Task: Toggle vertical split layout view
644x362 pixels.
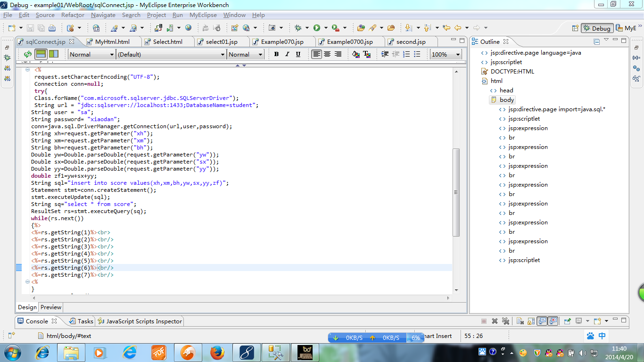Action: (54, 54)
